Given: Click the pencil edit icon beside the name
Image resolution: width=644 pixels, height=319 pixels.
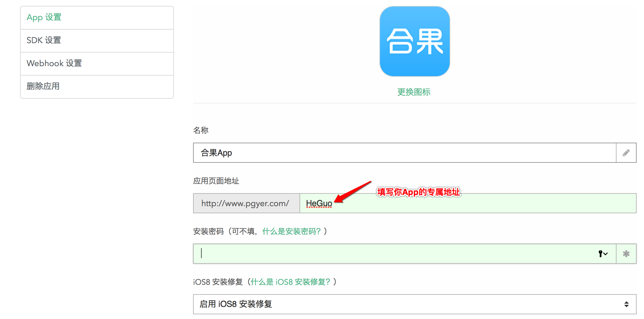Looking at the screenshot, I should point(626,153).
